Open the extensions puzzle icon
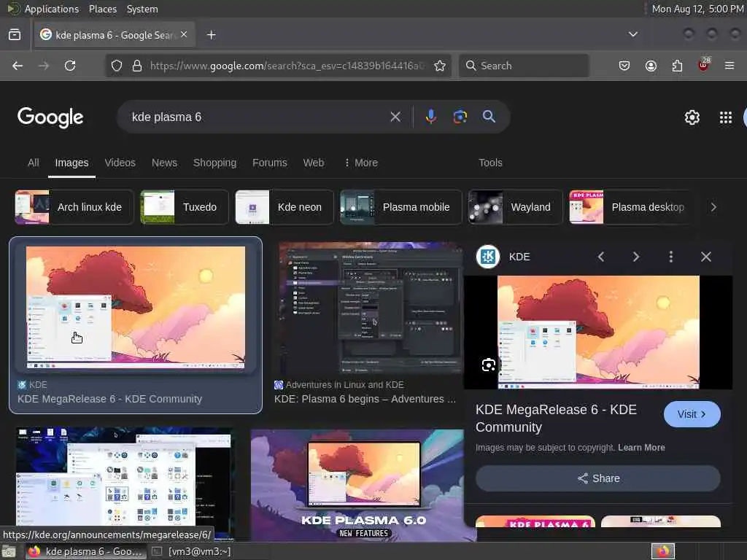The height and width of the screenshot is (560, 747). 677,66
